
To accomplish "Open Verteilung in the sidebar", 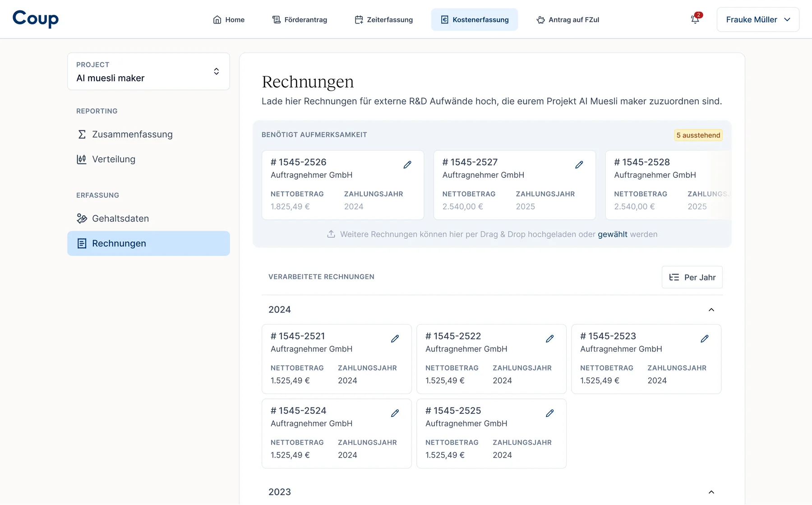I will (148, 159).
